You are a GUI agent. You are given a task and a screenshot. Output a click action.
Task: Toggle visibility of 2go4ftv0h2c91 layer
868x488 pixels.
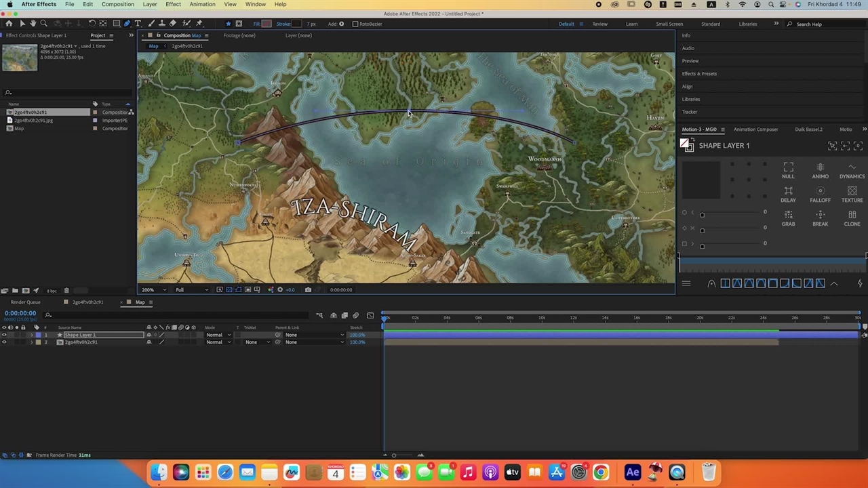(4, 342)
